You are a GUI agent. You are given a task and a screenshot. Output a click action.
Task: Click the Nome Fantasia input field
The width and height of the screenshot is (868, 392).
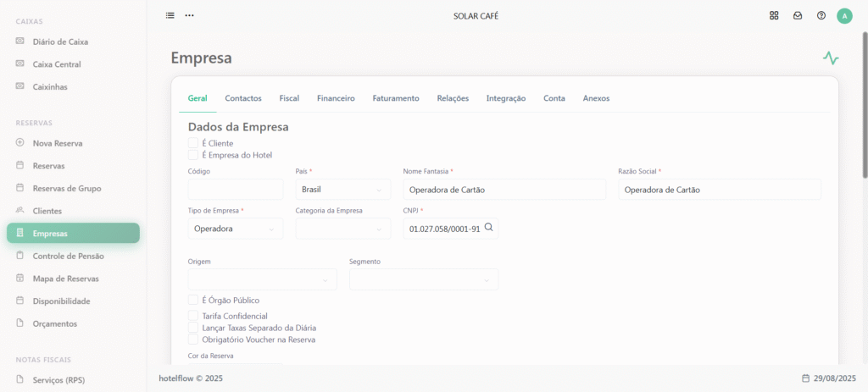504,190
